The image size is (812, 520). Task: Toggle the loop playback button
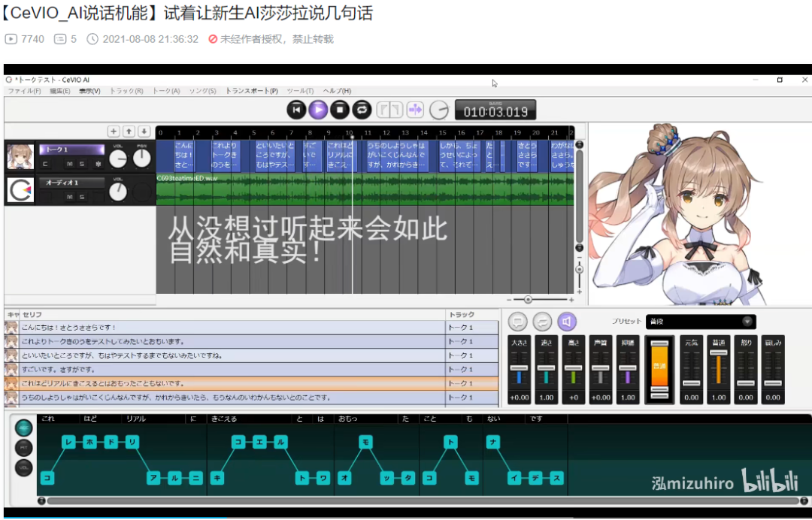click(x=362, y=110)
